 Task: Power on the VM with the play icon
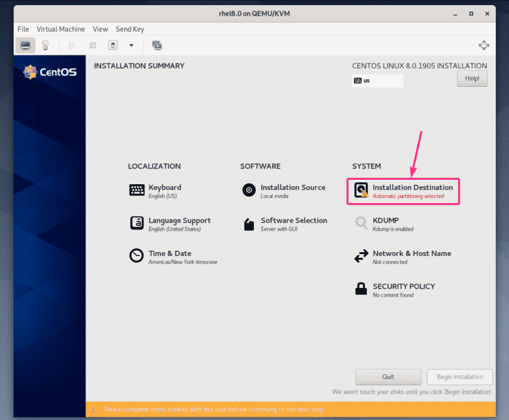click(x=72, y=45)
